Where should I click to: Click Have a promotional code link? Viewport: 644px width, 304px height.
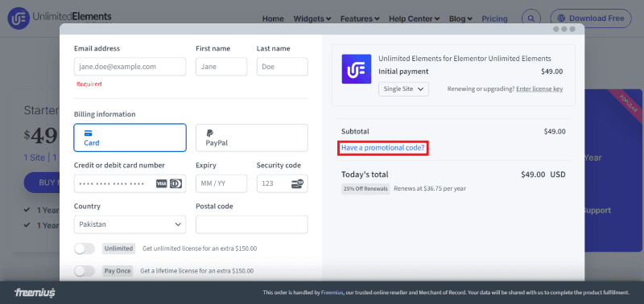click(x=383, y=148)
